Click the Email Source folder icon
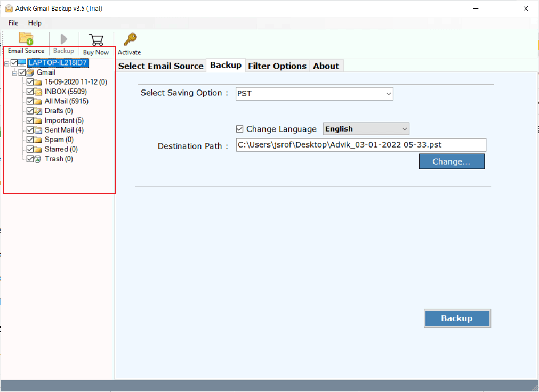539x392 pixels. (26, 38)
